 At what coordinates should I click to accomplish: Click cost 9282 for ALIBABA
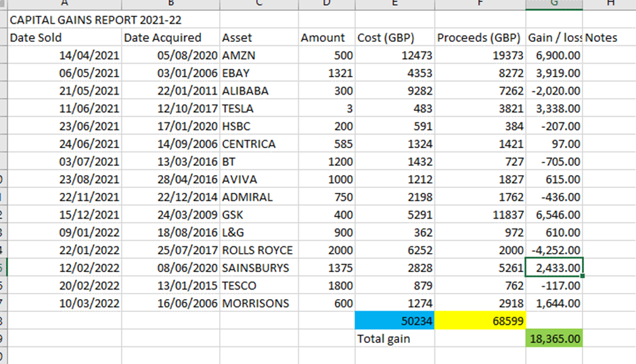coord(394,91)
